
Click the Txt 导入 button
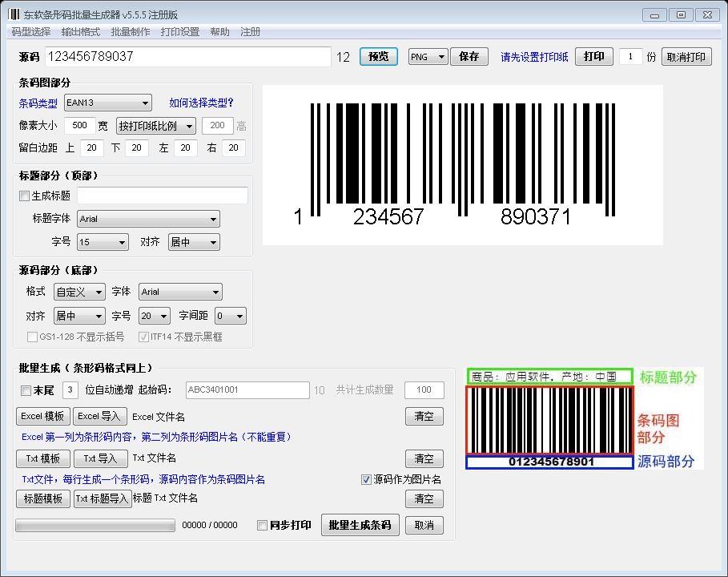100,458
